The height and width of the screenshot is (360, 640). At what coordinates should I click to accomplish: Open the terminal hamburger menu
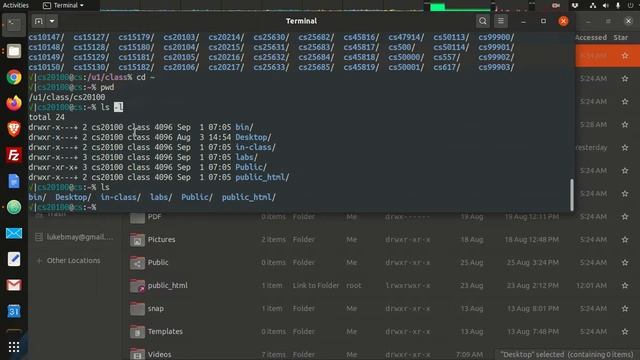pos(501,21)
